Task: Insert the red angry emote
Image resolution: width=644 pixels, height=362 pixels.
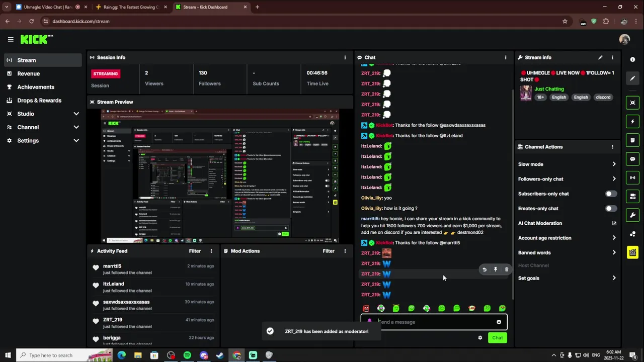Action: tap(366, 308)
